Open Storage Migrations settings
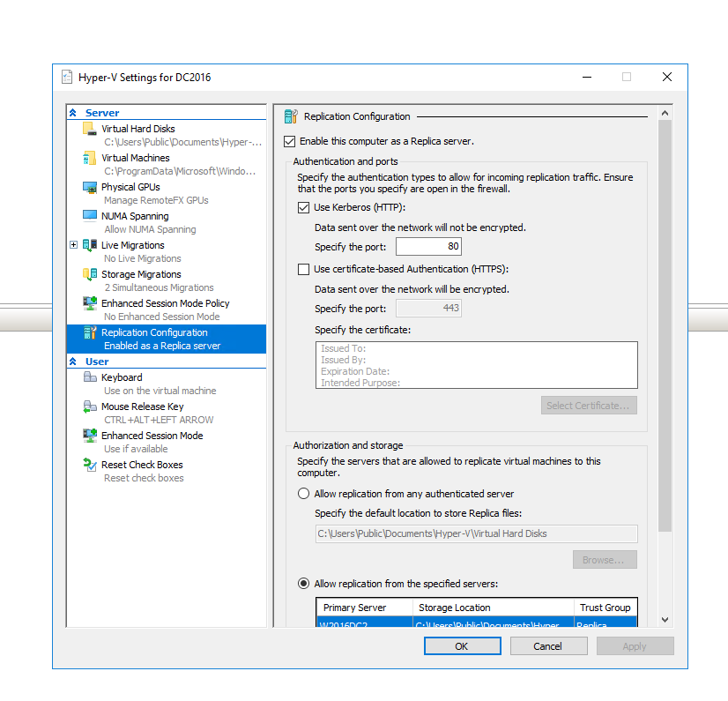This screenshot has height=701, width=728. click(141, 274)
